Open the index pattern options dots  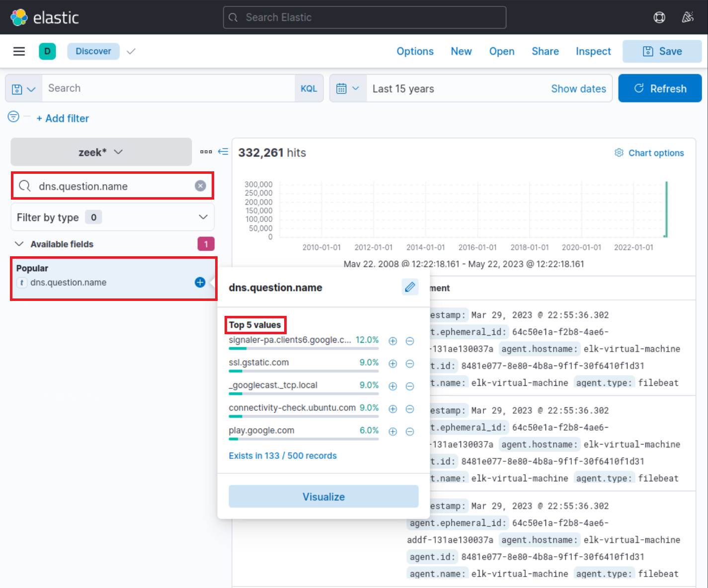click(206, 151)
